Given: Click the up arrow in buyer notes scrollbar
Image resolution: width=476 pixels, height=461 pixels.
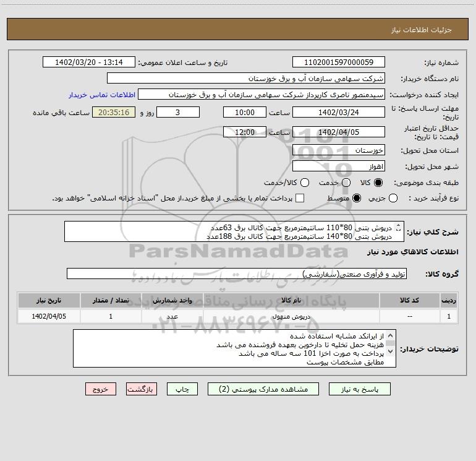Looking at the screenshot, I should pos(391,335).
